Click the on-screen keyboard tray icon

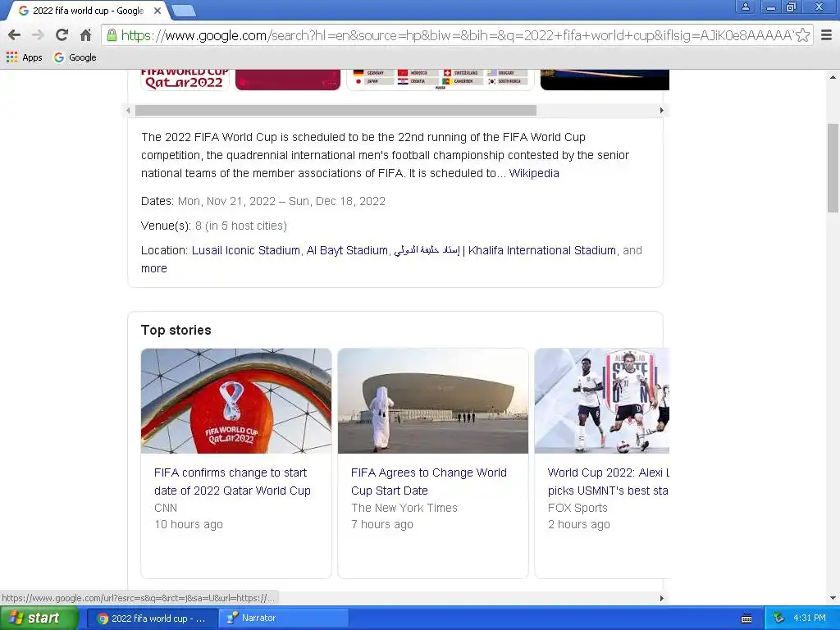[x=746, y=619]
